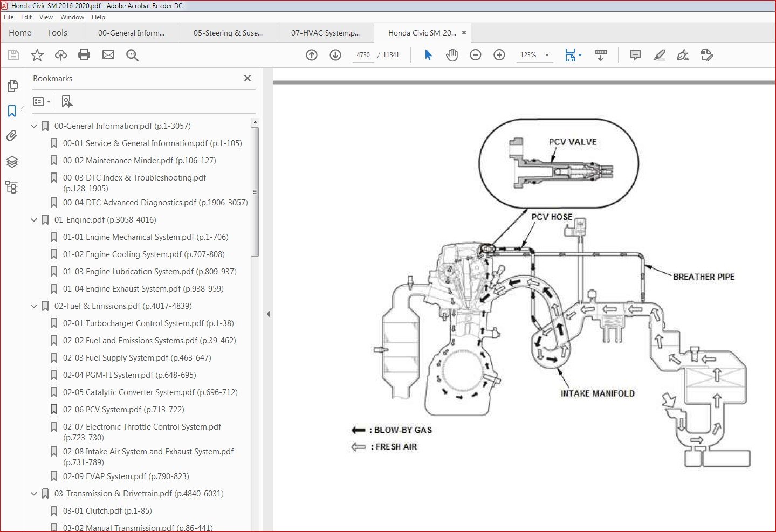Image resolution: width=776 pixels, height=532 pixels.
Task: Select 02-06 PCV System.pdf bookmark
Action: click(123, 410)
